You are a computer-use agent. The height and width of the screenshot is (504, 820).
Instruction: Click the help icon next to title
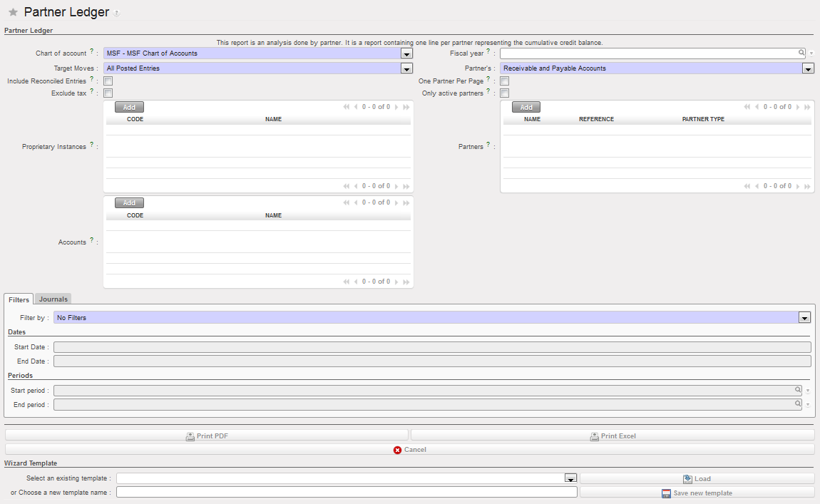pos(117,14)
